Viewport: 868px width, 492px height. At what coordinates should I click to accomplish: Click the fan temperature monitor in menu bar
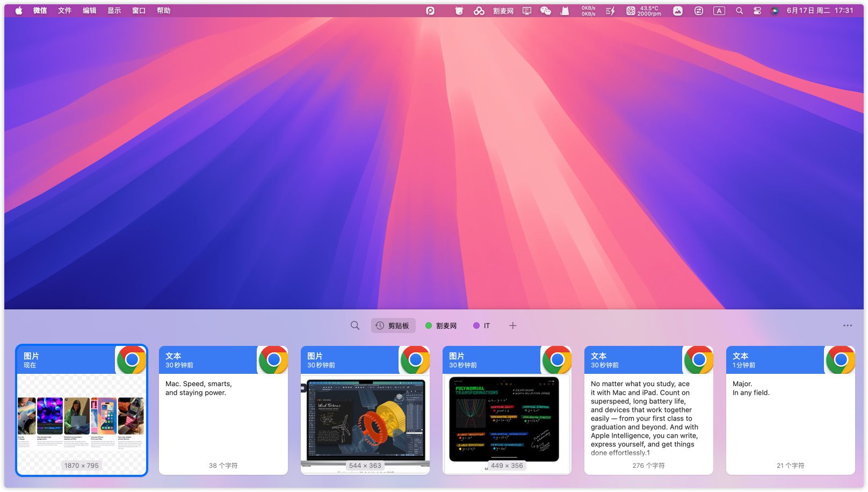pos(643,11)
